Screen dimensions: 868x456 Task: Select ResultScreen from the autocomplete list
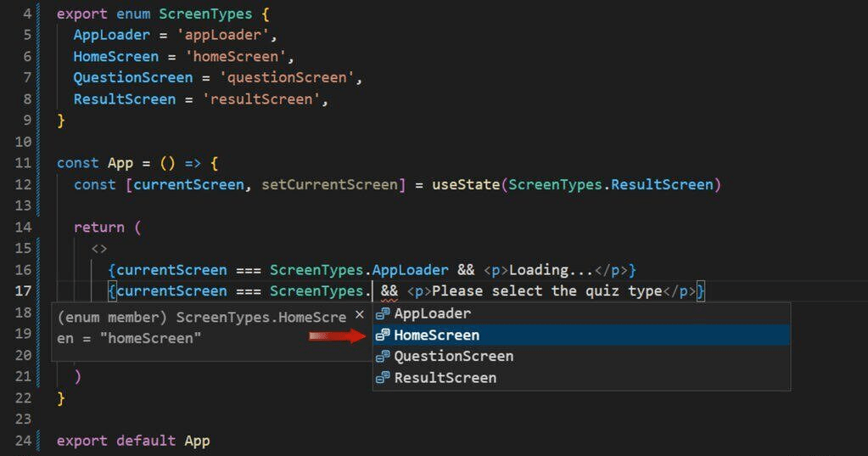pyautogui.click(x=445, y=378)
